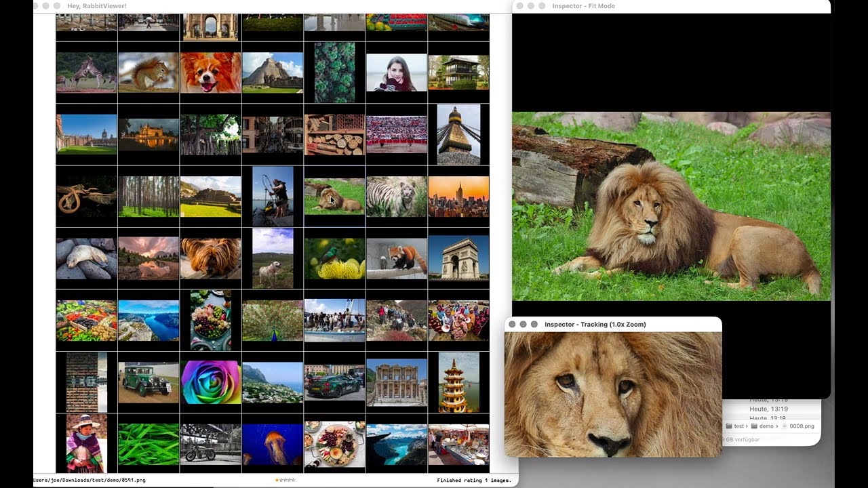The image size is (868, 488).
Task: Select the woman portrait thumbnail
Action: (x=397, y=73)
